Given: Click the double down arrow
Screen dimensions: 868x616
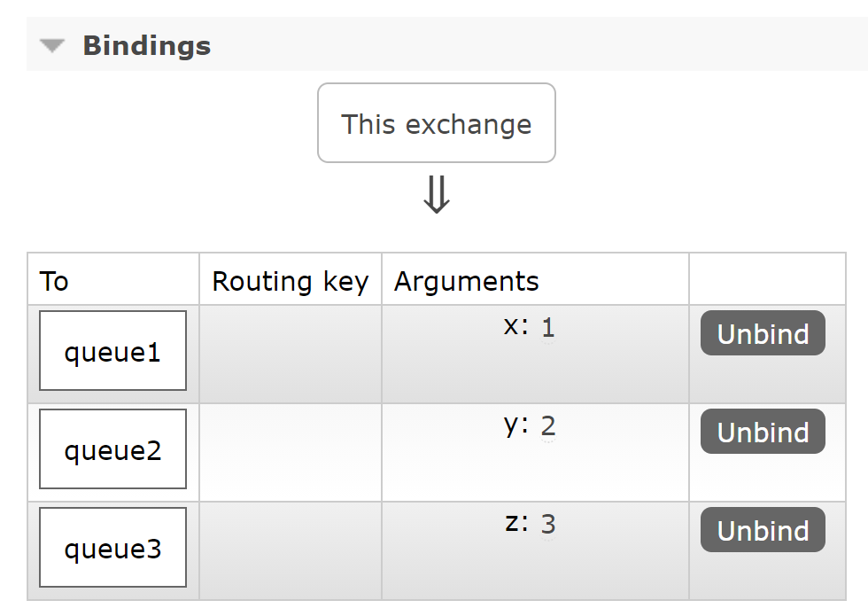Looking at the screenshot, I should 436,194.
